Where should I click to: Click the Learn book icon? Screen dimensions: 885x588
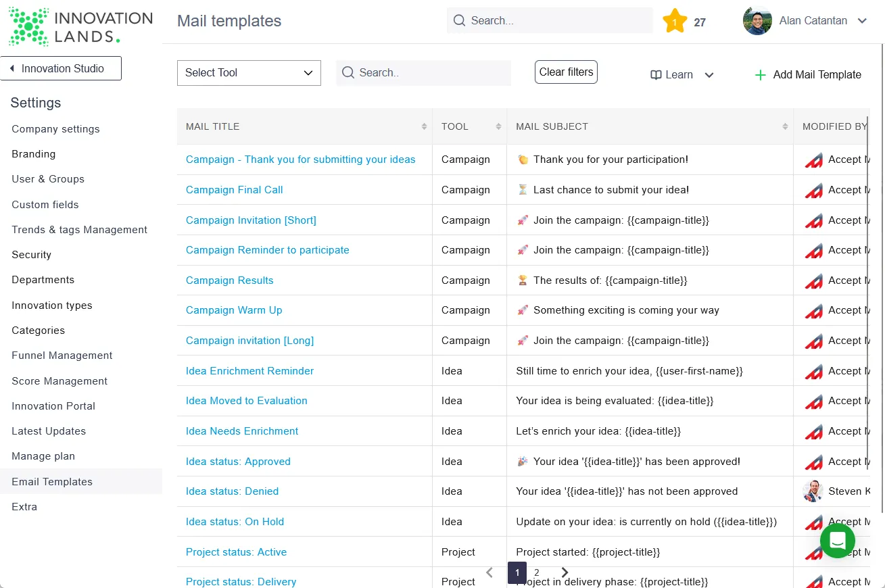tap(656, 75)
